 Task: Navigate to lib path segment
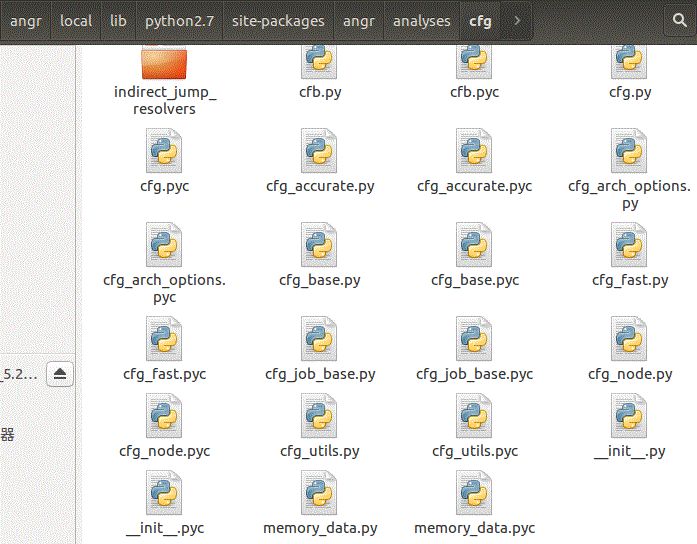tap(118, 20)
